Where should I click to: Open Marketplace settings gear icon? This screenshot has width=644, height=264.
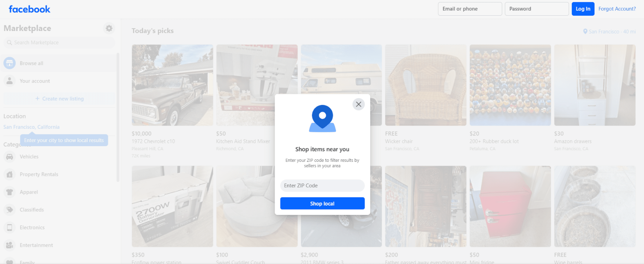point(109,28)
